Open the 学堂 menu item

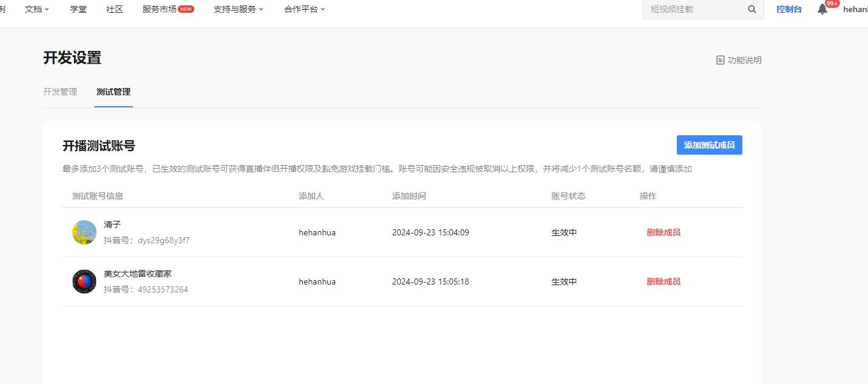(x=78, y=9)
